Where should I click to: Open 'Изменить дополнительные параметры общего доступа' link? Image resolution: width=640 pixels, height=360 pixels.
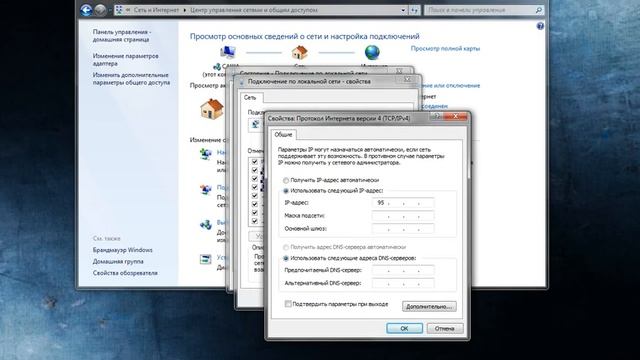(131, 79)
